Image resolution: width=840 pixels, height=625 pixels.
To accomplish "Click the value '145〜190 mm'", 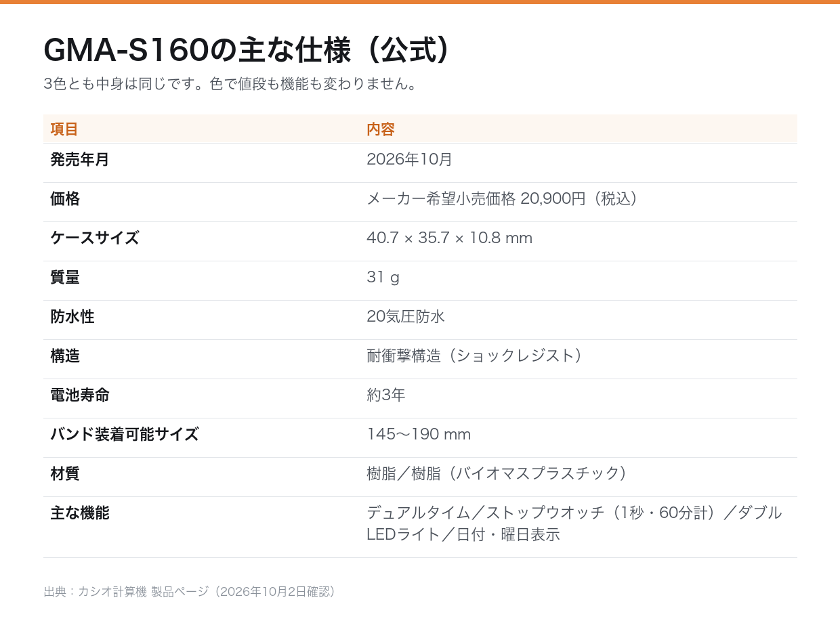I will (419, 435).
